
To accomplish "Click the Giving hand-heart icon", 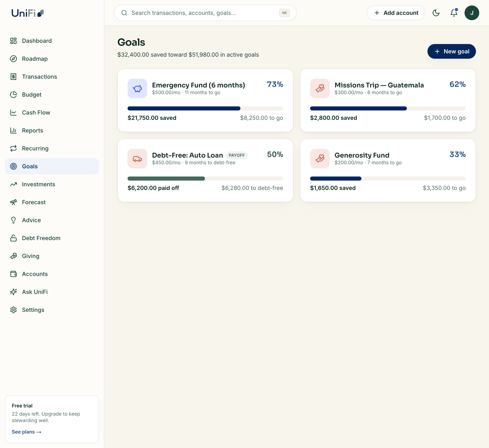I will point(13,256).
